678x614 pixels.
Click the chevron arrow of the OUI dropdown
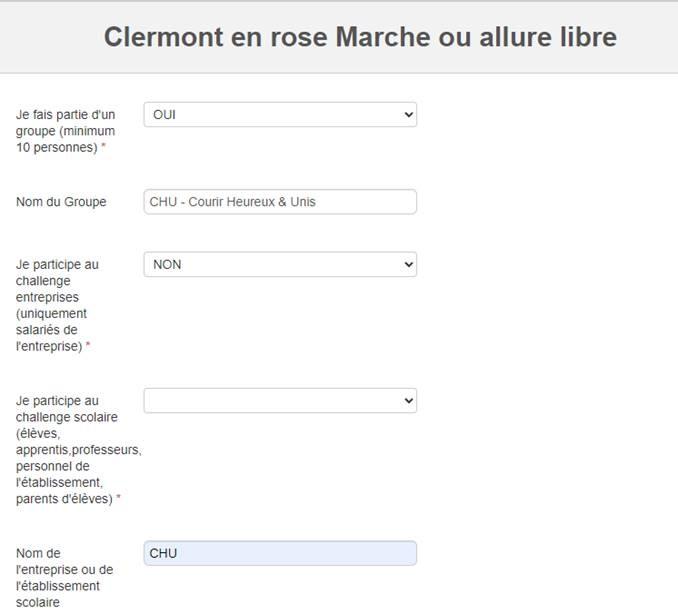pos(408,115)
